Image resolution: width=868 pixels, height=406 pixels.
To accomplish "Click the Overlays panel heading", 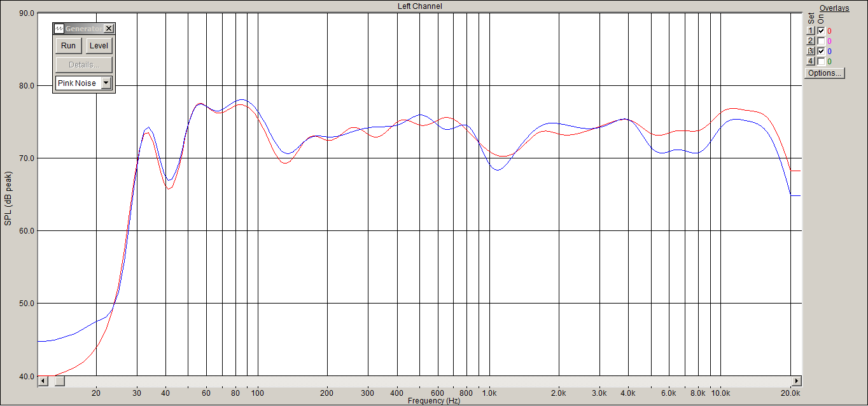I will (x=834, y=8).
